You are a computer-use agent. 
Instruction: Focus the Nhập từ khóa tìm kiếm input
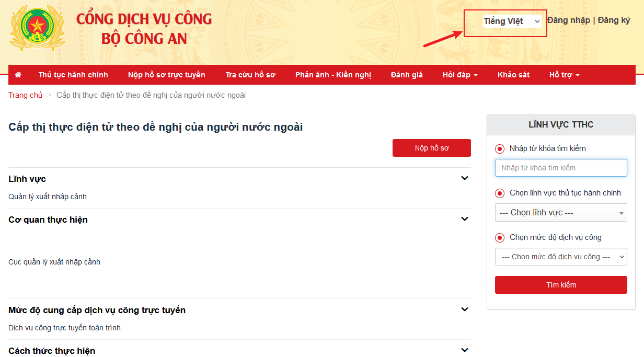pos(561,168)
